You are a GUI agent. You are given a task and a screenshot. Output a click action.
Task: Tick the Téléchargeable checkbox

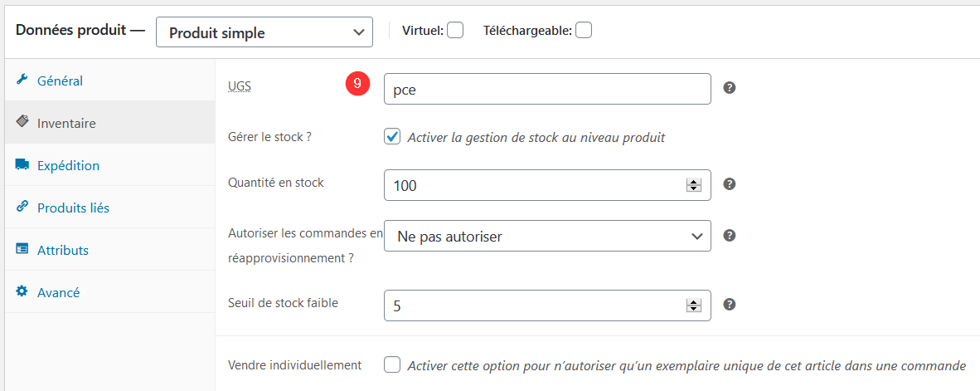pyautogui.click(x=584, y=30)
